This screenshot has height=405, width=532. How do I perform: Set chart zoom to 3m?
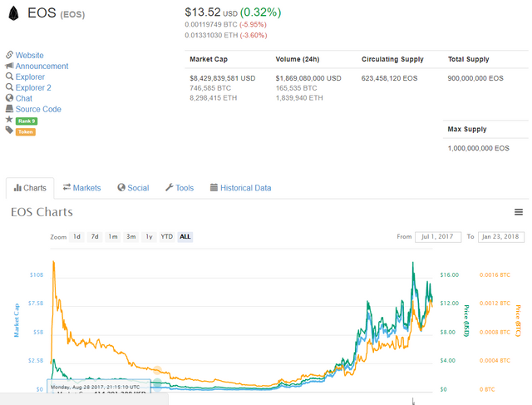point(131,237)
